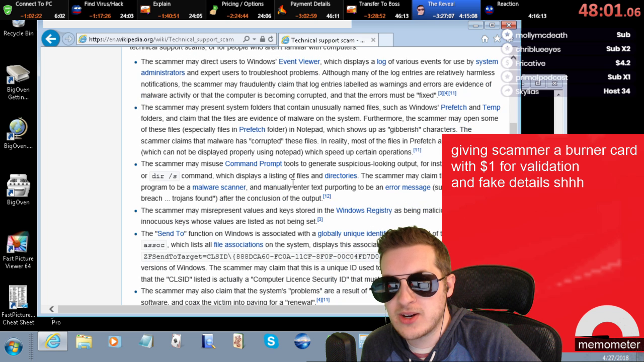Click the search magnifier in the address bar
Screen dimensions: 644x362
coord(246,39)
